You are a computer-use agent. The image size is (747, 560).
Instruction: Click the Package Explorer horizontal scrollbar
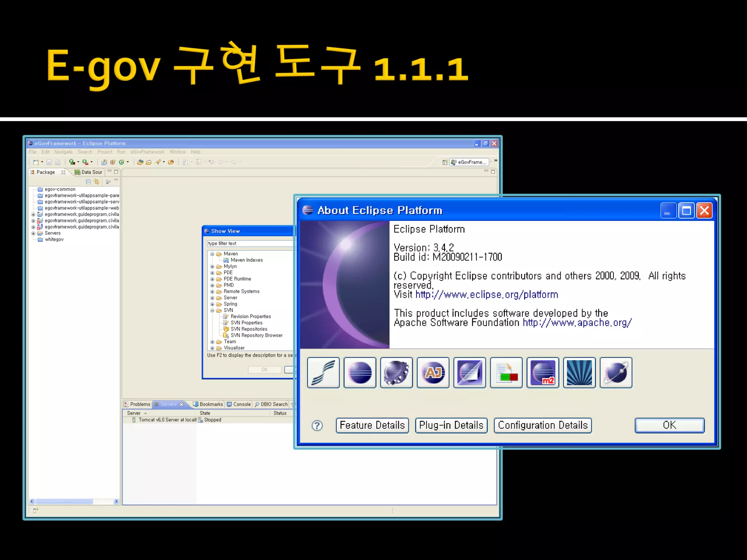(x=64, y=501)
